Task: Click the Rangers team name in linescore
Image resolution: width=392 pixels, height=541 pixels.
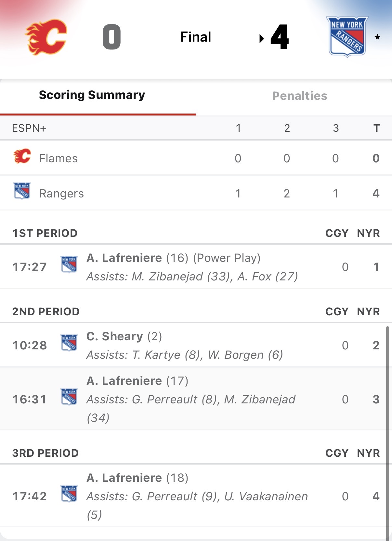Action: (x=61, y=194)
